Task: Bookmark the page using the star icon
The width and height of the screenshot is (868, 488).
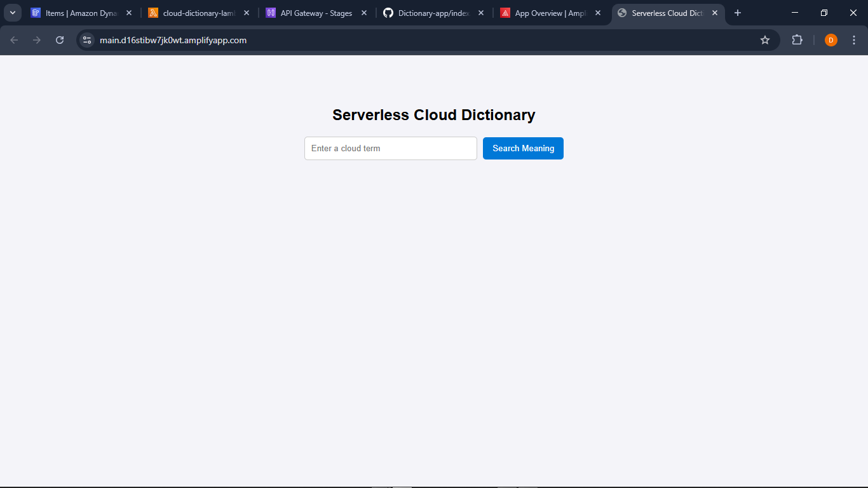Action: click(x=764, y=39)
